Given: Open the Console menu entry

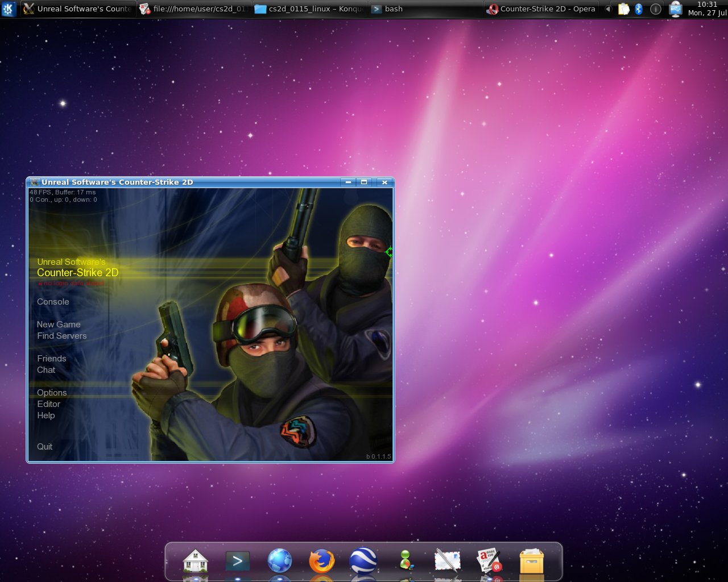Looking at the screenshot, I should [x=53, y=302].
